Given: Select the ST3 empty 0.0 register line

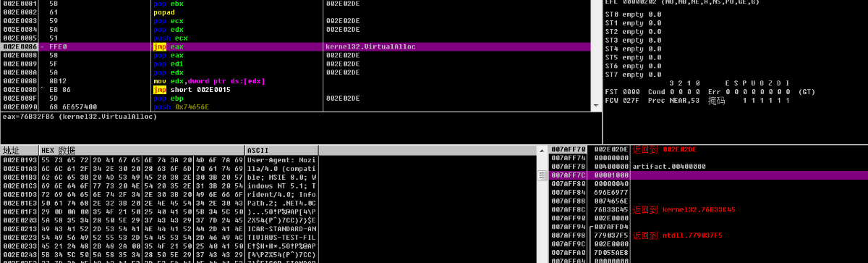Looking at the screenshot, I should click(x=633, y=41).
